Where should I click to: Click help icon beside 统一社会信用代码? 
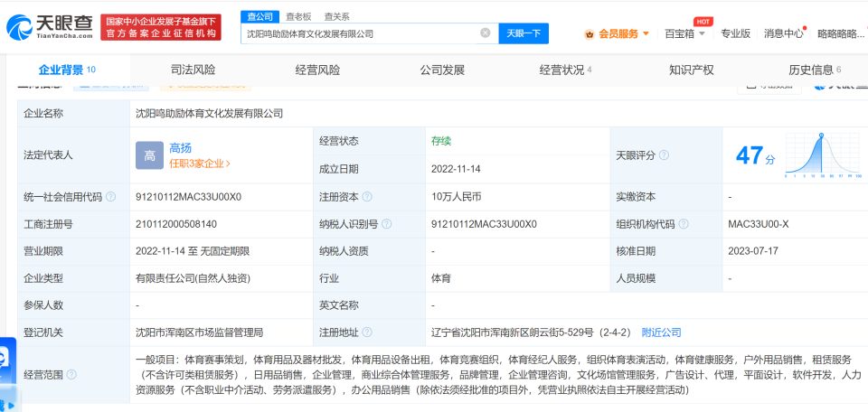[x=109, y=197]
